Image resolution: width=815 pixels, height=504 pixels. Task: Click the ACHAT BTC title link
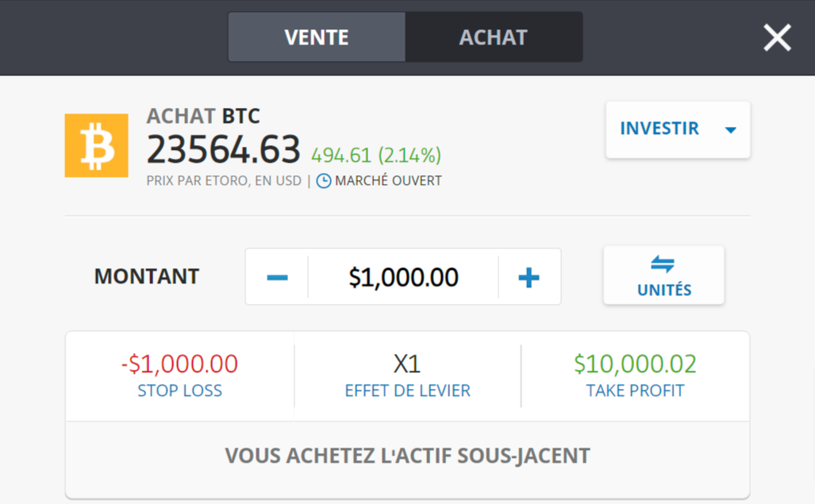tap(203, 115)
